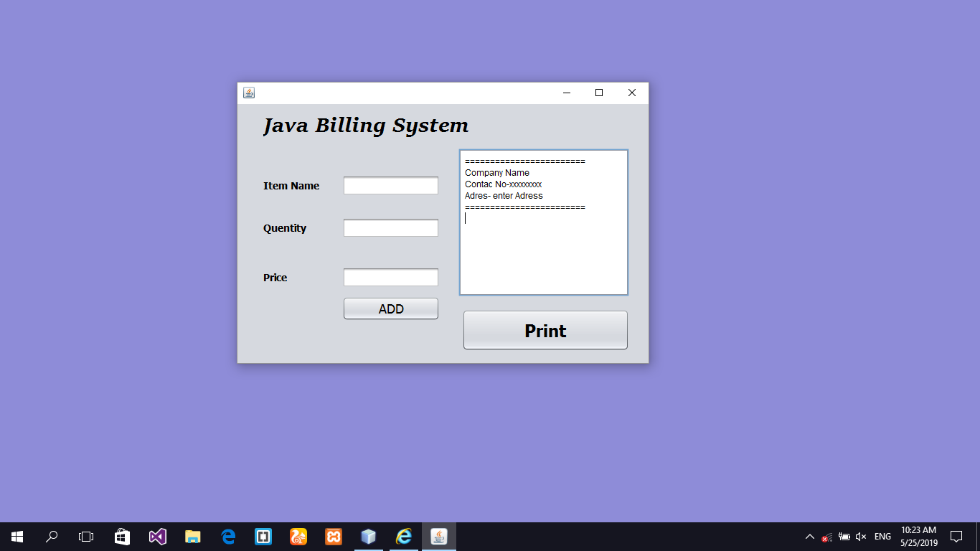The height and width of the screenshot is (551, 980).
Task: Open UC Browser from the taskbar
Action: click(298, 536)
